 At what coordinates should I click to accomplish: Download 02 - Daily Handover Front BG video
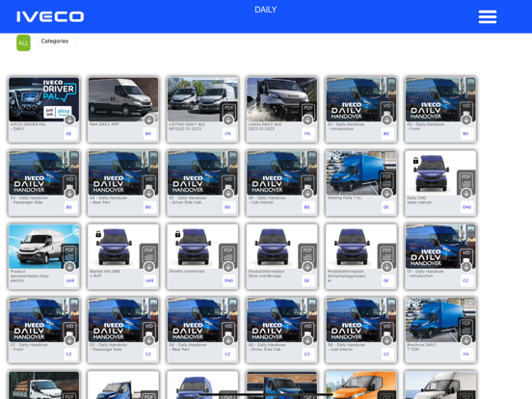pyautogui.click(x=466, y=120)
